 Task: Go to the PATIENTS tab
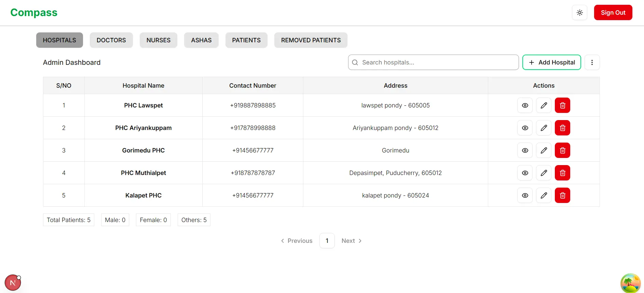(x=246, y=40)
